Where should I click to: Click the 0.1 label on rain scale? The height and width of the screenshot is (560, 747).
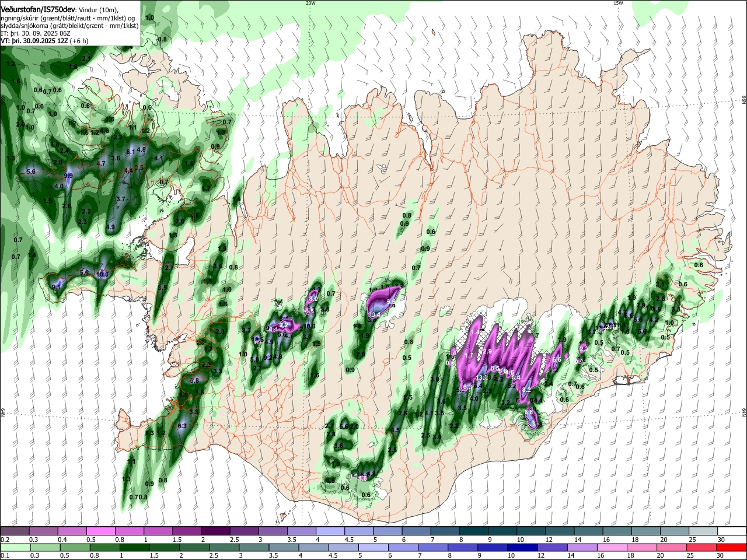click(4, 556)
